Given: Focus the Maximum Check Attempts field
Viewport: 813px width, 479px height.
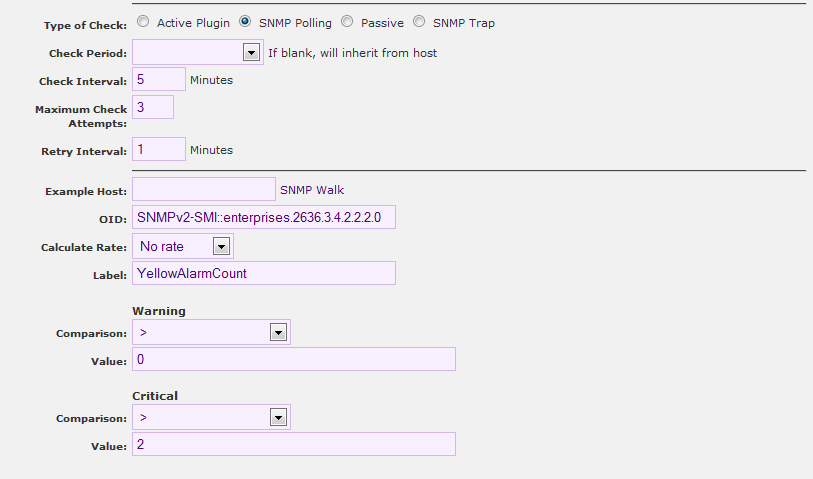Looking at the screenshot, I should (152, 107).
